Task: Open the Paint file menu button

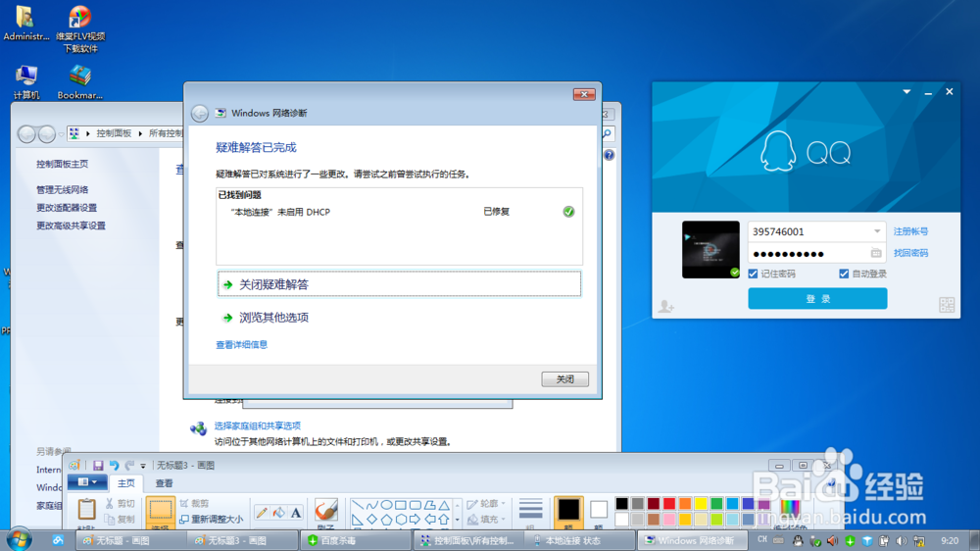Action: click(87, 482)
